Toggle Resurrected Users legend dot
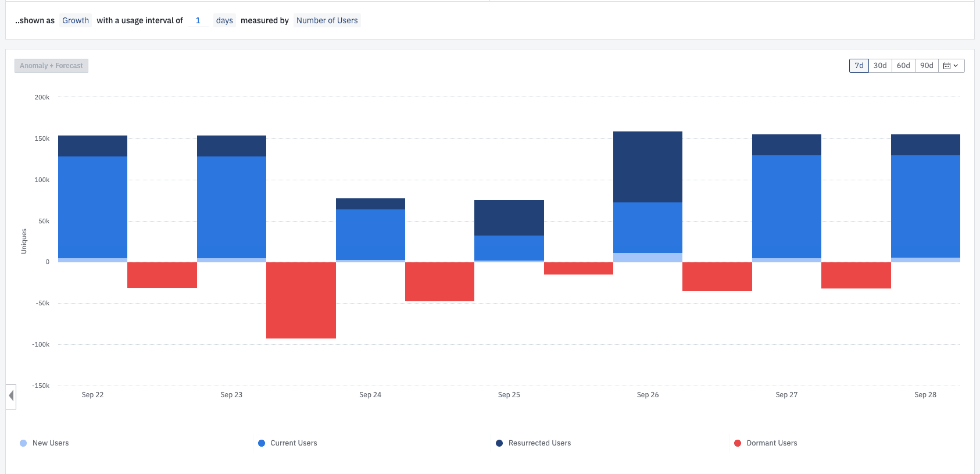980x474 pixels. 499,443
